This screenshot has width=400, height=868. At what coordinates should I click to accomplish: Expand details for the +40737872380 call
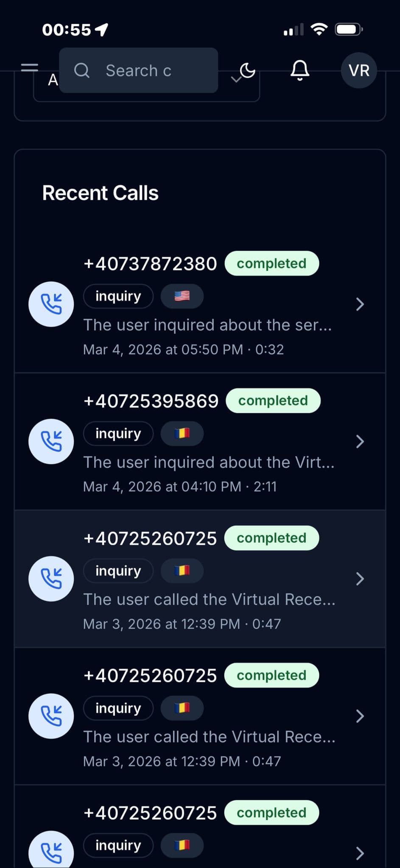click(x=359, y=304)
